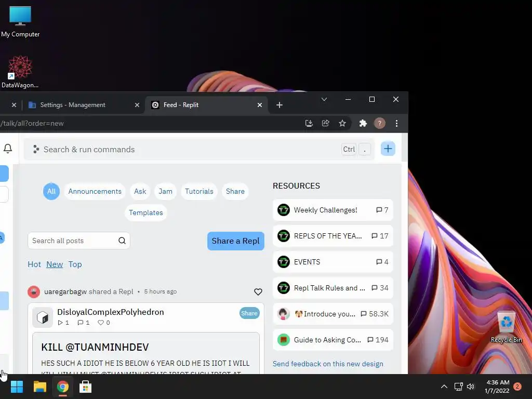The height and width of the screenshot is (399, 532).
Task: Click the Chrome address bar URL
Action: [x=32, y=123]
